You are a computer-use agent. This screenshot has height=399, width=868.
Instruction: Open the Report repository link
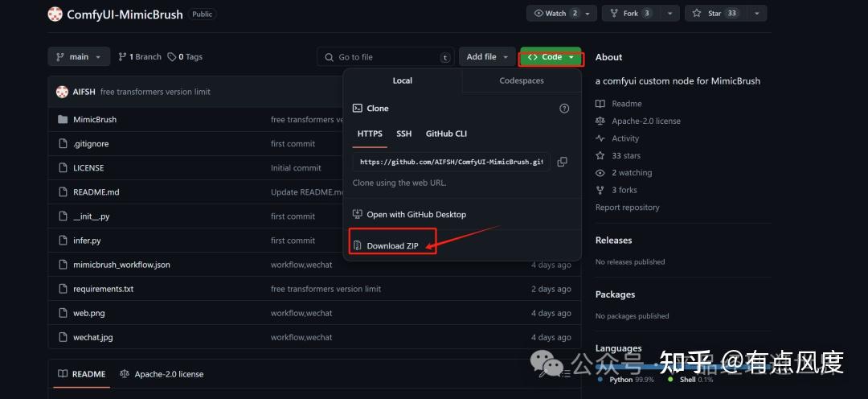pyautogui.click(x=627, y=208)
